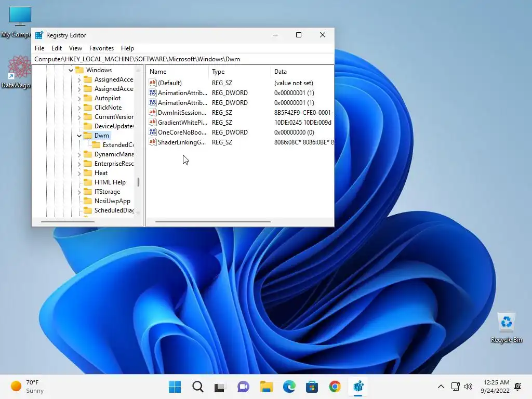
Task: Open the Favorites menu
Action: click(101, 48)
